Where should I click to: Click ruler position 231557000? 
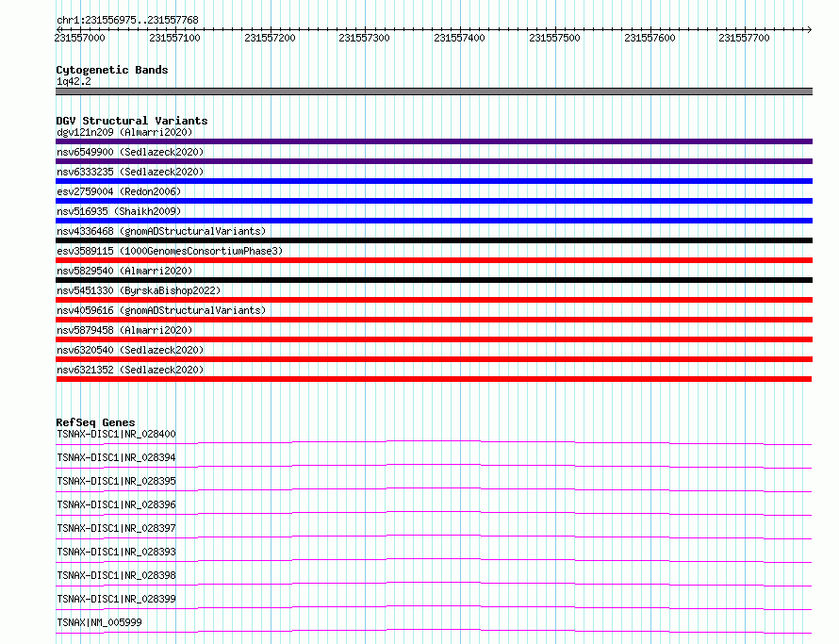80,38
